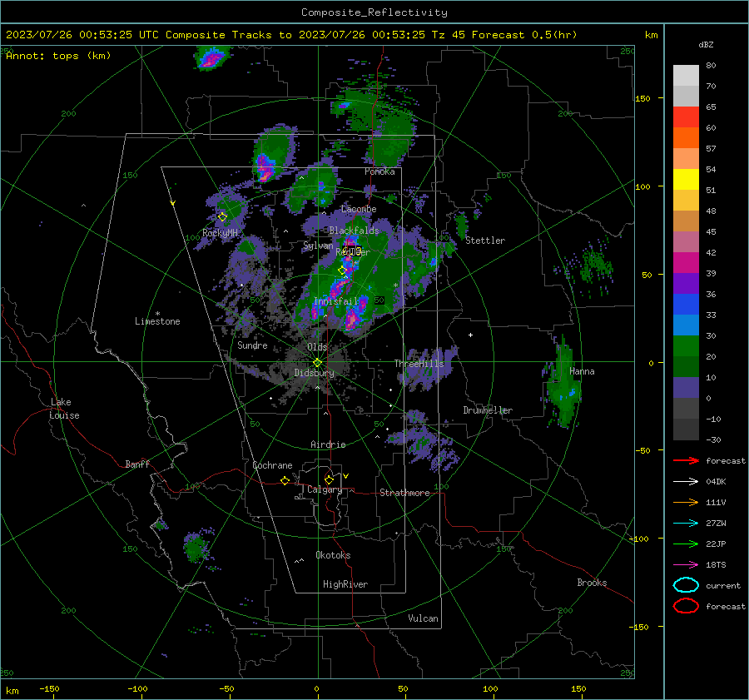This screenshot has height=700, width=749.
Task: Click the cyan current ellipse legend icon
Action: point(686,585)
